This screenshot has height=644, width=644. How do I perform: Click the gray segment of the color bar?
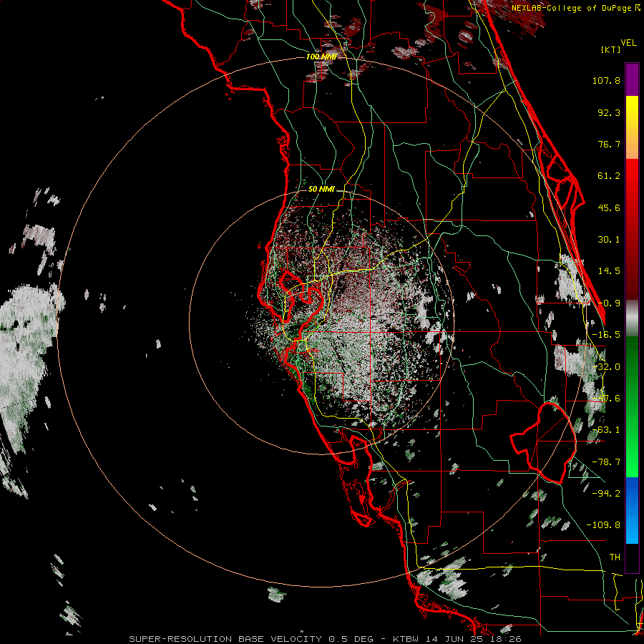point(632,318)
